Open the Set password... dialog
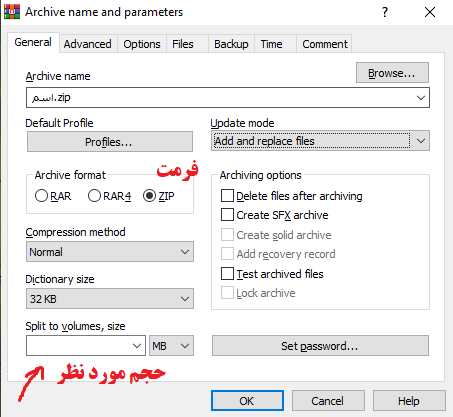 (320, 346)
